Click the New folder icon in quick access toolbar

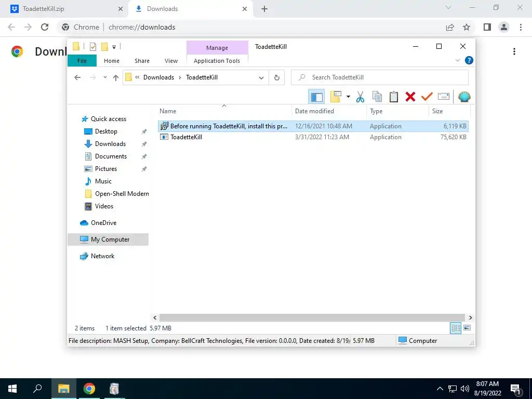[104, 46]
